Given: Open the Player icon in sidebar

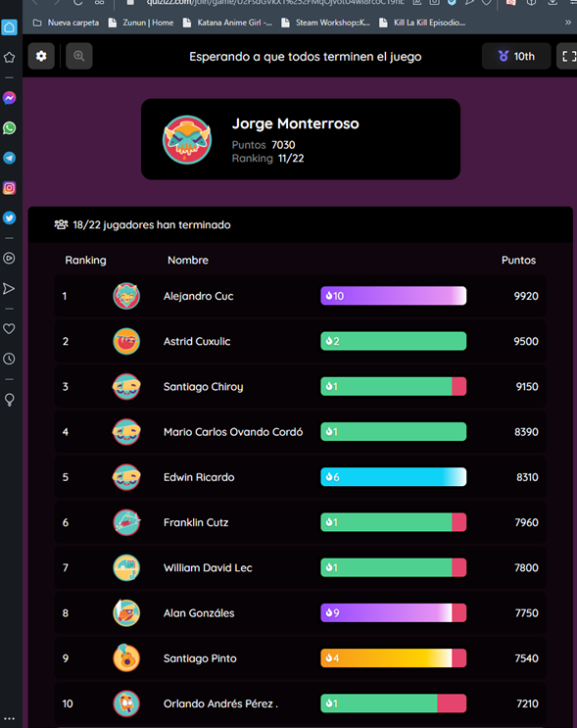Looking at the screenshot, I should pyautogui.click(x=9, y=258).
